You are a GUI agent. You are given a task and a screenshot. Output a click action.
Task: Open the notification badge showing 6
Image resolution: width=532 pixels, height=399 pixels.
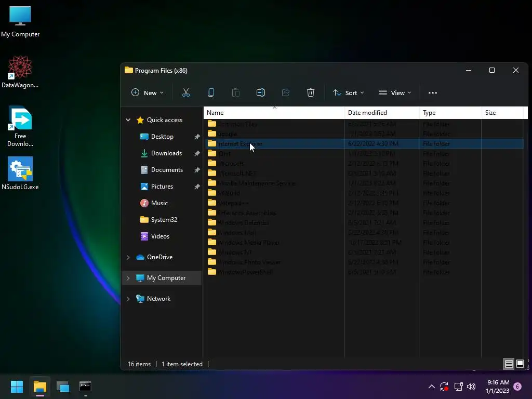tap(517, 387)
